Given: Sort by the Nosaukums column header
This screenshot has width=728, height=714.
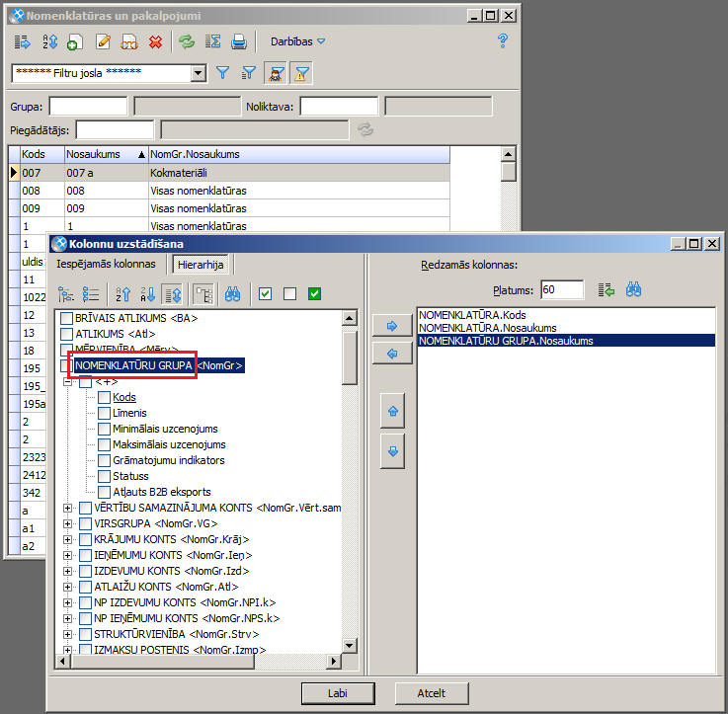Looking at the screenshot, I should tap(107, 155).
